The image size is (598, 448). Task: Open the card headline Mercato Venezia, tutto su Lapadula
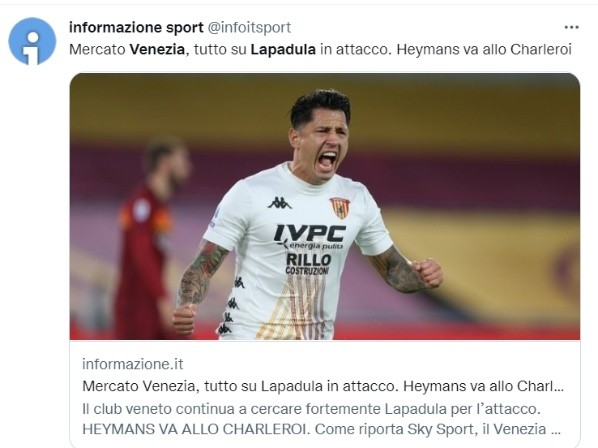(323, 386)
